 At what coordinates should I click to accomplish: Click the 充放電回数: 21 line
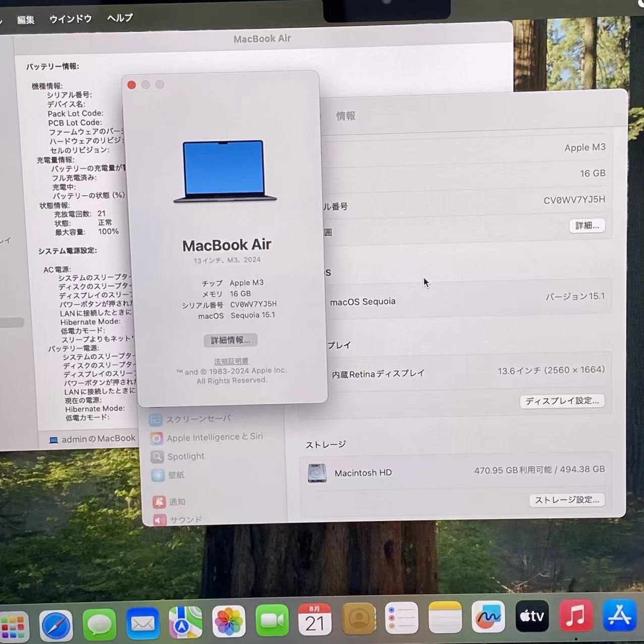[x=80, y=214]
